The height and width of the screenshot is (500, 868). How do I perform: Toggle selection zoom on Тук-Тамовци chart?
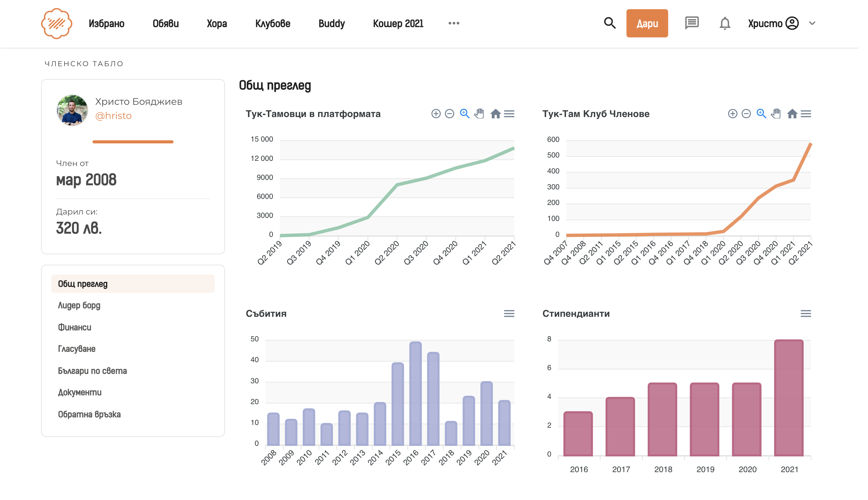tap(464, 114)
